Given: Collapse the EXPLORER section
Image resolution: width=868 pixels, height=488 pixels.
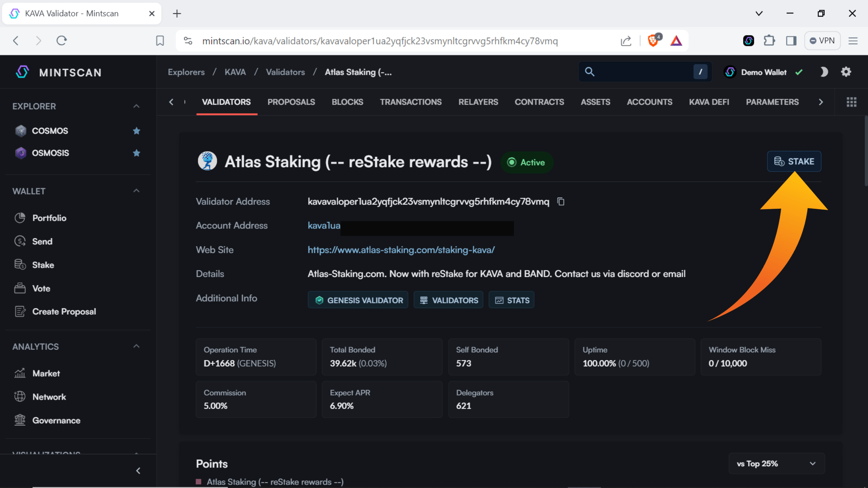Looking at the screenshot, I should (x=136, y=105).
